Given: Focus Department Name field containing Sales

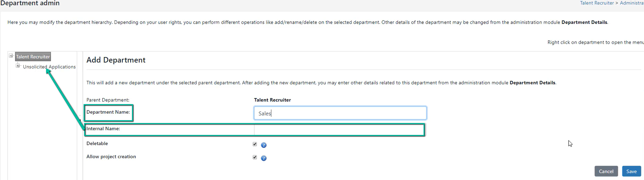Looking at the screenshot, I should [x=340, y=113].
